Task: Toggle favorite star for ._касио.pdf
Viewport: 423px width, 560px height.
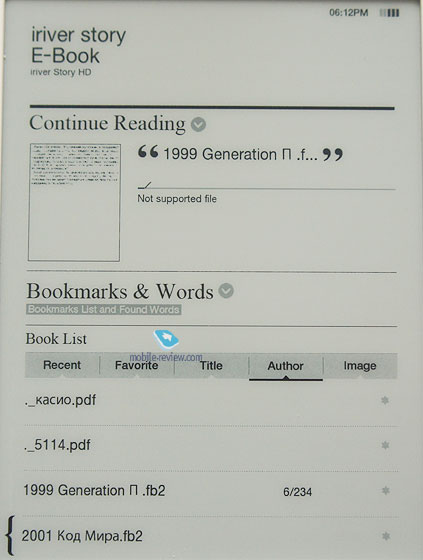Action: point(385,400)
